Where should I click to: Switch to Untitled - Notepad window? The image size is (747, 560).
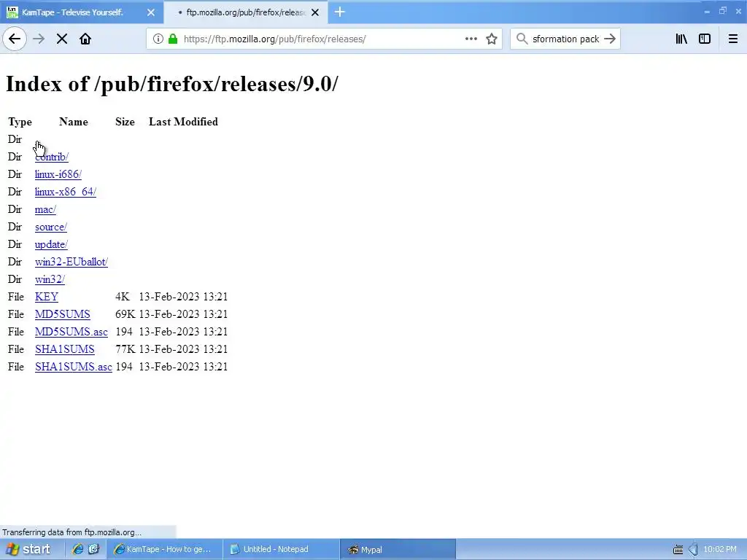coord(282,549)
